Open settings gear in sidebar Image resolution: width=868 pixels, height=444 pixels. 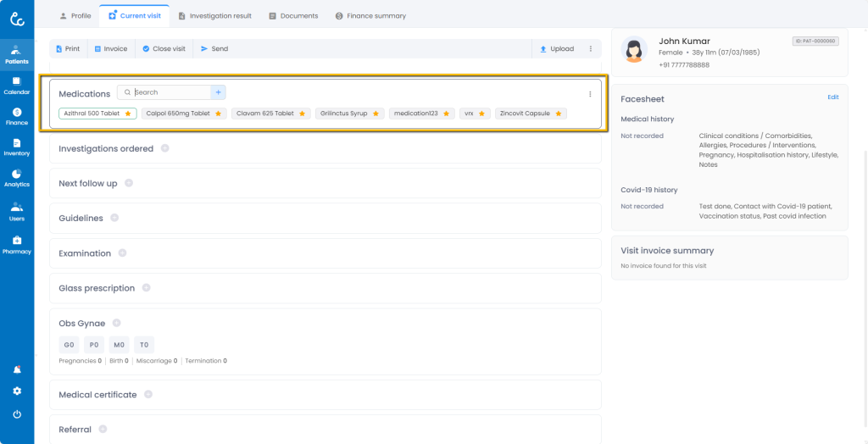[x=17, y=391]
